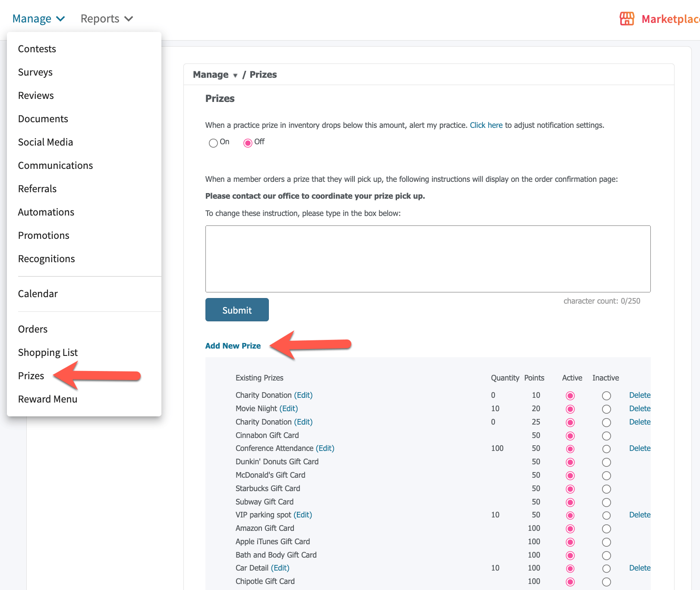Click into the pickup instructions text box
This screenshot has height=590, width=700.
[428, 259]
